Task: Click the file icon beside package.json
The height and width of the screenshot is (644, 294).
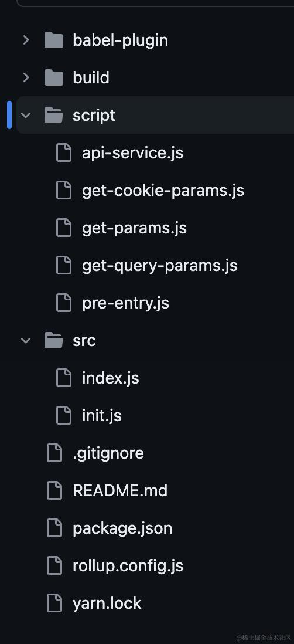Action: [54, 528]
